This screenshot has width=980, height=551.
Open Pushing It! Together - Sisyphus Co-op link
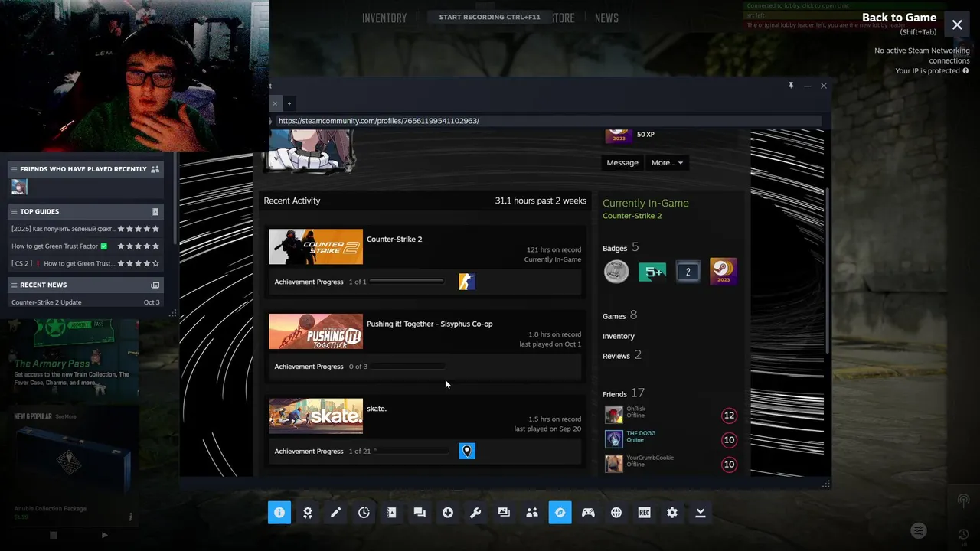coord(430,324)
